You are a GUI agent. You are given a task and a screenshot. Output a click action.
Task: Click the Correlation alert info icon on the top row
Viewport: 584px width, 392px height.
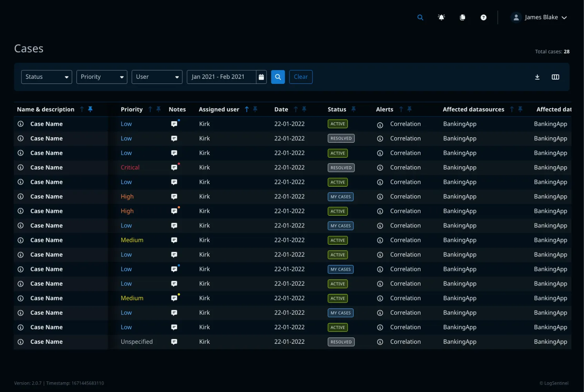pyautogui.click(x=380, y=125)
